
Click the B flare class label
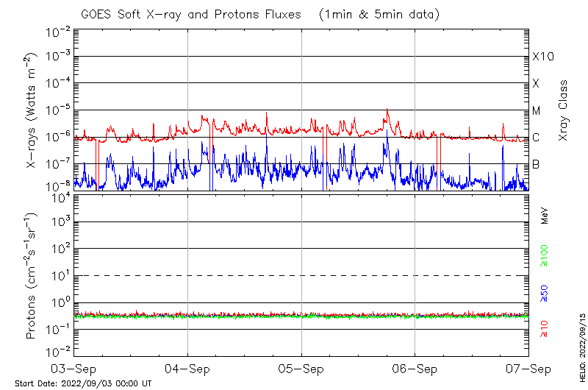pyautogui.click(x=536, y=164)
